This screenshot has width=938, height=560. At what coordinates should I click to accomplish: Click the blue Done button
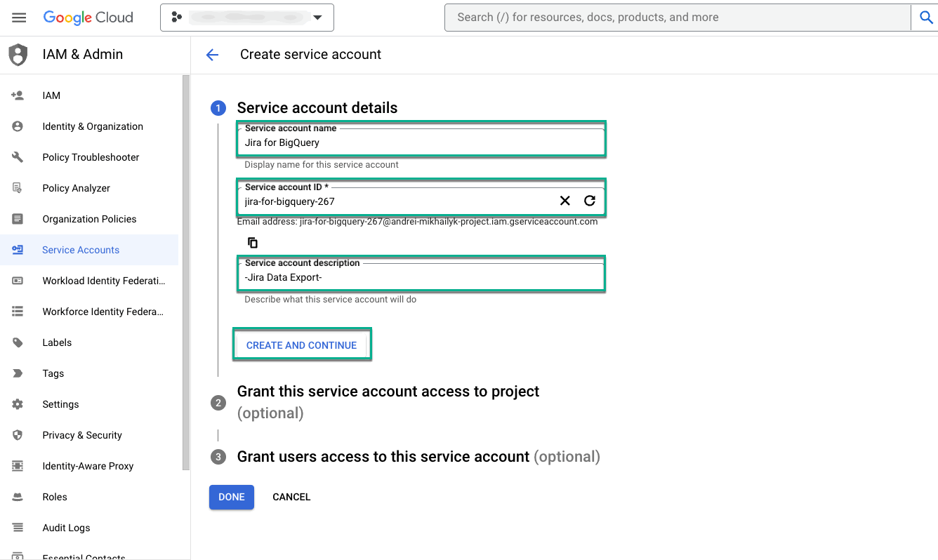click(x=231, y=497)
